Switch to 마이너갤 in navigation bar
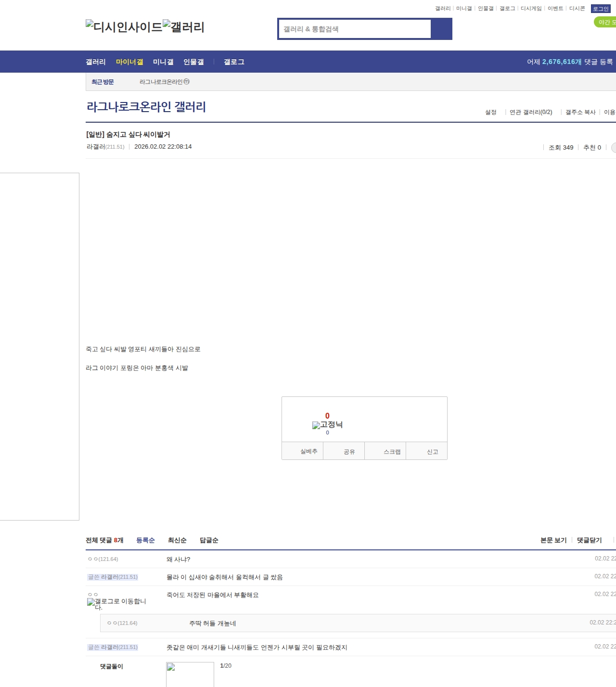Viewport: 616px width, 687px height. [x=129, y=62]
